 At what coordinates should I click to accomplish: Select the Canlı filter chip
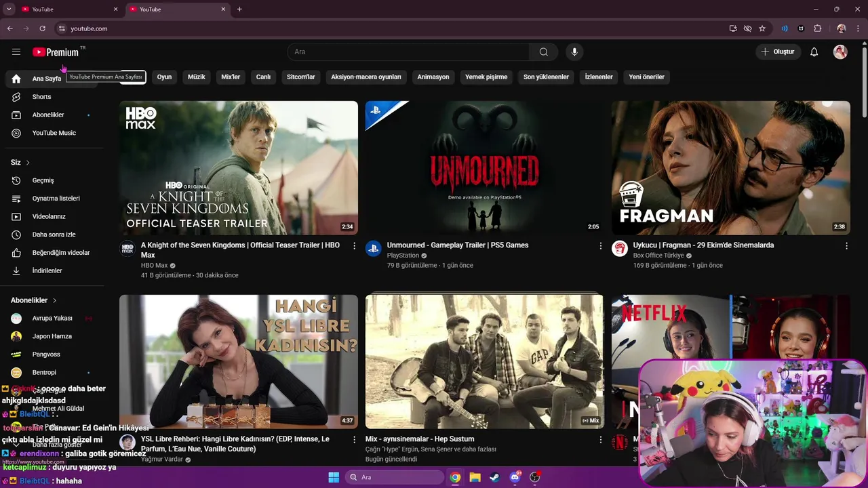263,77
